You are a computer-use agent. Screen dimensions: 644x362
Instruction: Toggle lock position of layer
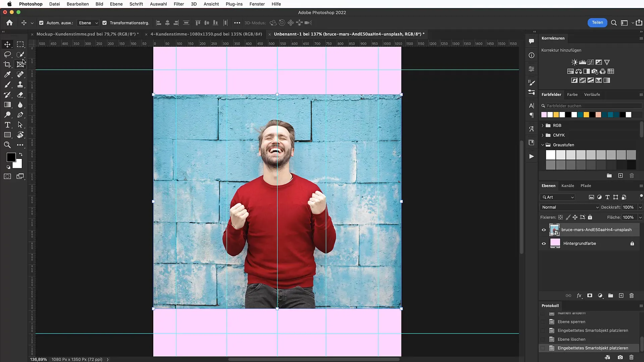(x=575, y=217)
